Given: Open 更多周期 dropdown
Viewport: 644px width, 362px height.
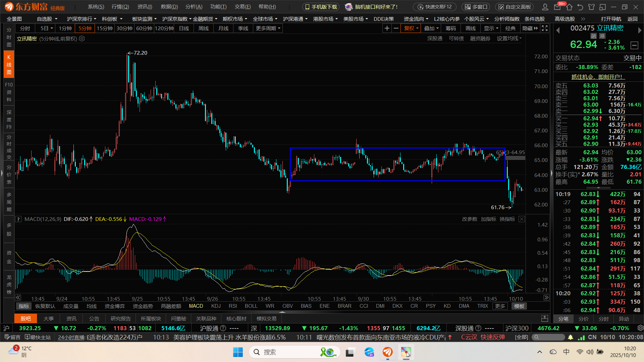Looking at the screenshot, I should click(268, 28).
